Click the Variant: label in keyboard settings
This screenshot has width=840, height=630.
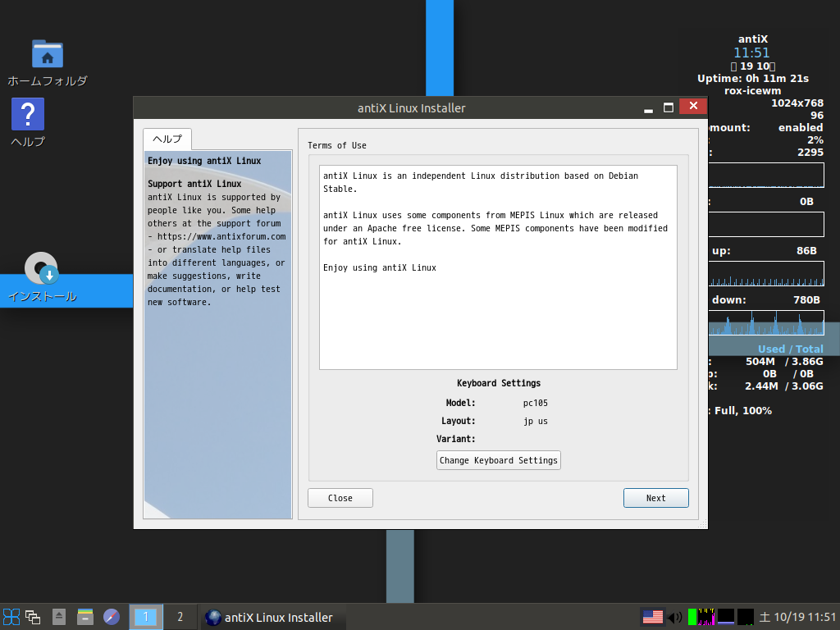(455, 439)
